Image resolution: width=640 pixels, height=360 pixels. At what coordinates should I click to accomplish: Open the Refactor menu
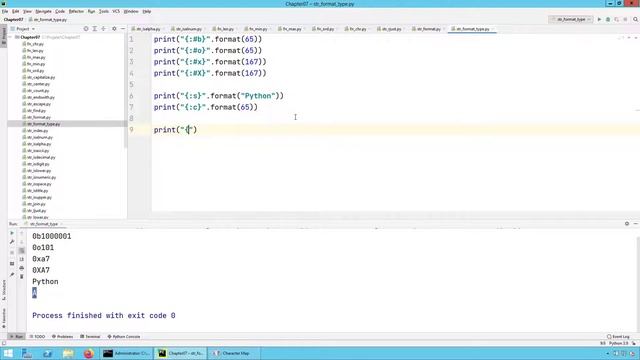(x=76, y=11)
